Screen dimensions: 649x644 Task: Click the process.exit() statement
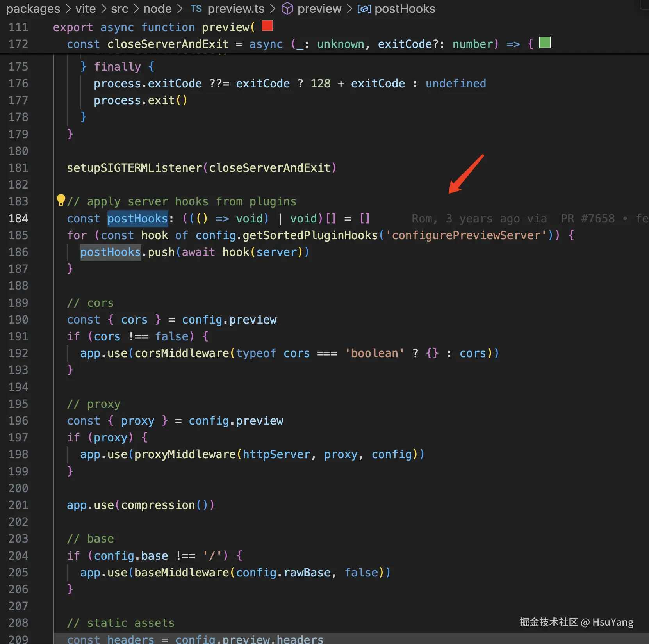click(141, 100)
